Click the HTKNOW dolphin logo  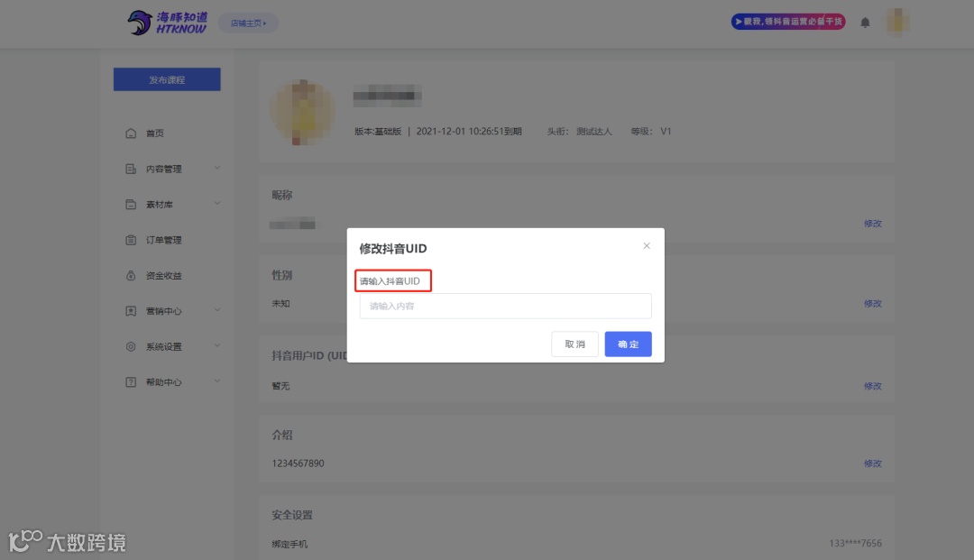click(168, 23)
